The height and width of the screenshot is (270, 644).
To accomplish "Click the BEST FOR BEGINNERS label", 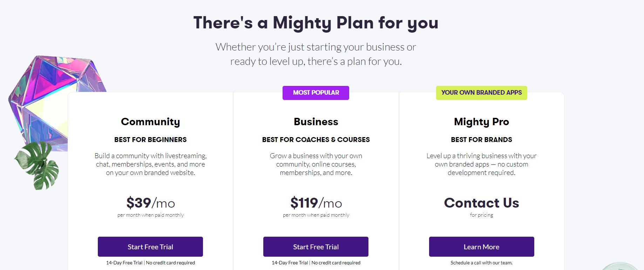I will [x=150, y=140].
